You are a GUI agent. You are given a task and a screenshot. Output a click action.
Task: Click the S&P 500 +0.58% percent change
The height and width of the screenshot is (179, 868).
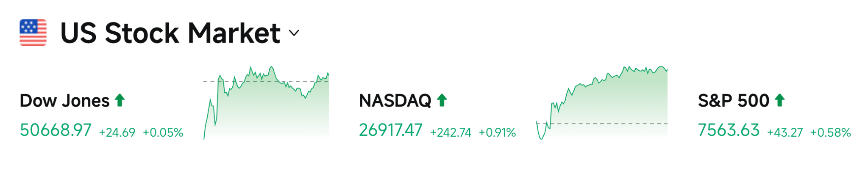831,132
